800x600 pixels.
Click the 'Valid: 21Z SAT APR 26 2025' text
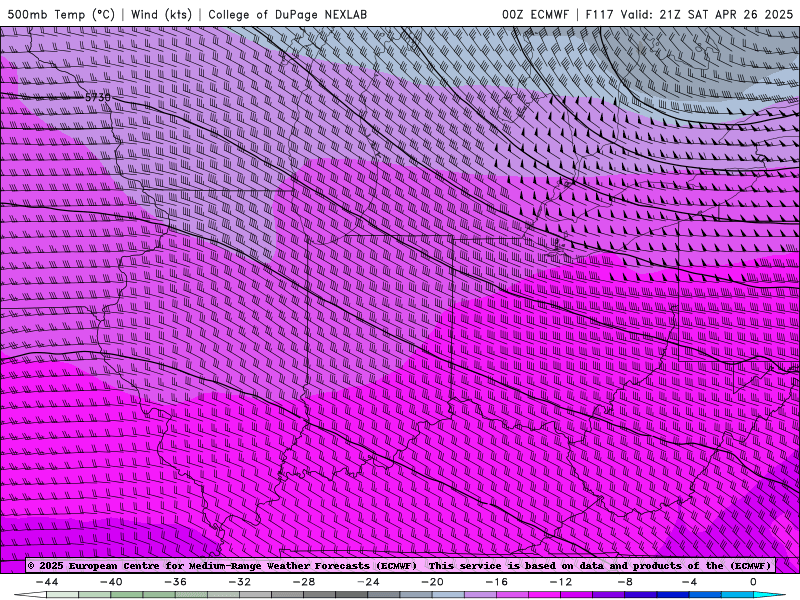click(707, 14)
